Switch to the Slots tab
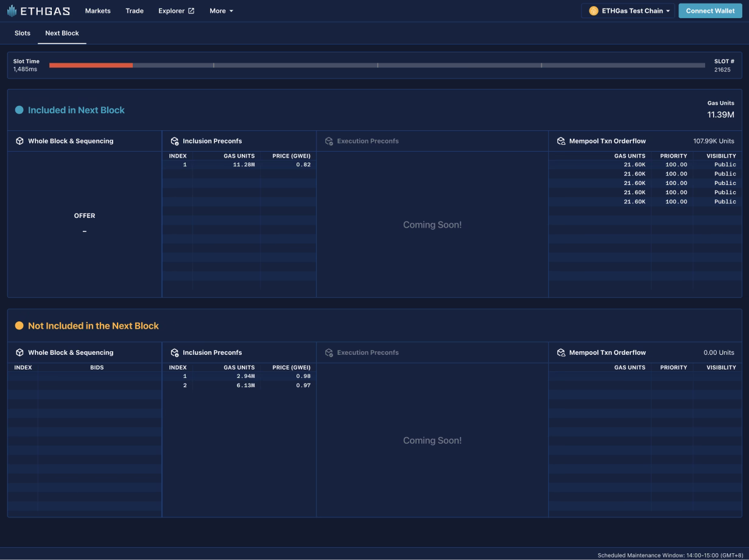Screen dimensions: 749x560 click(x=23, y=33)
